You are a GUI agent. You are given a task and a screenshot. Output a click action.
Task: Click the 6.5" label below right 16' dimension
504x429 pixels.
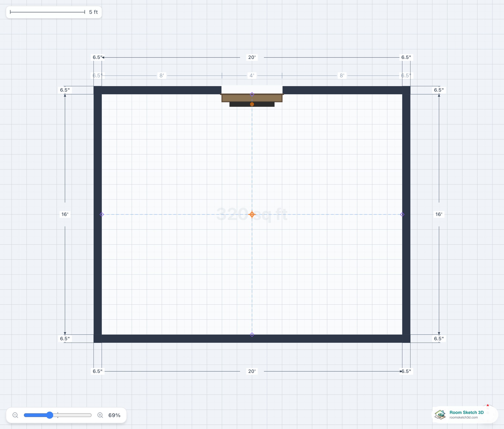point(439,339)
